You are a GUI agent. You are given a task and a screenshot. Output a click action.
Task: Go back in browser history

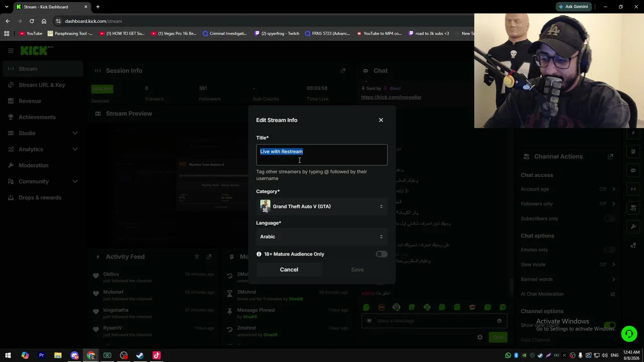click(x=8, y=21)
